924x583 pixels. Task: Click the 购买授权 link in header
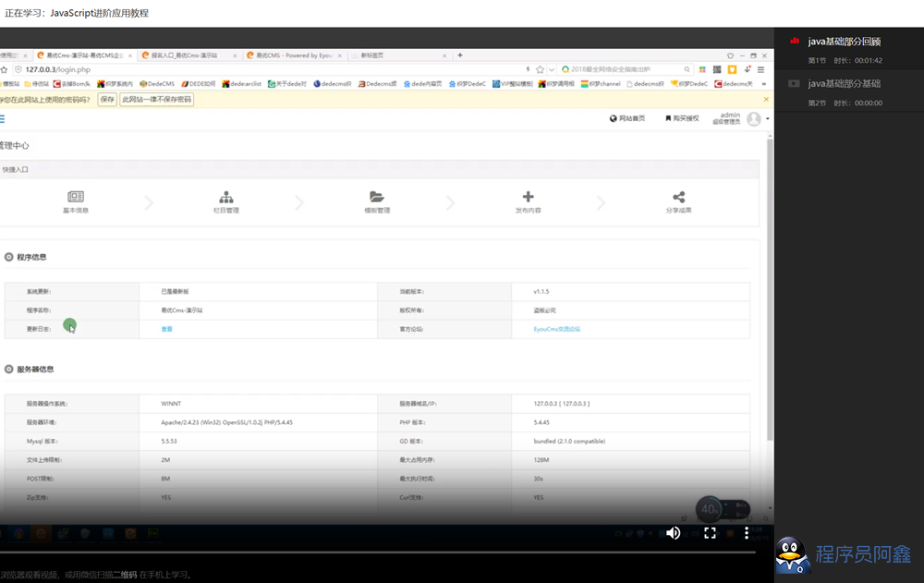coord(680,118)
